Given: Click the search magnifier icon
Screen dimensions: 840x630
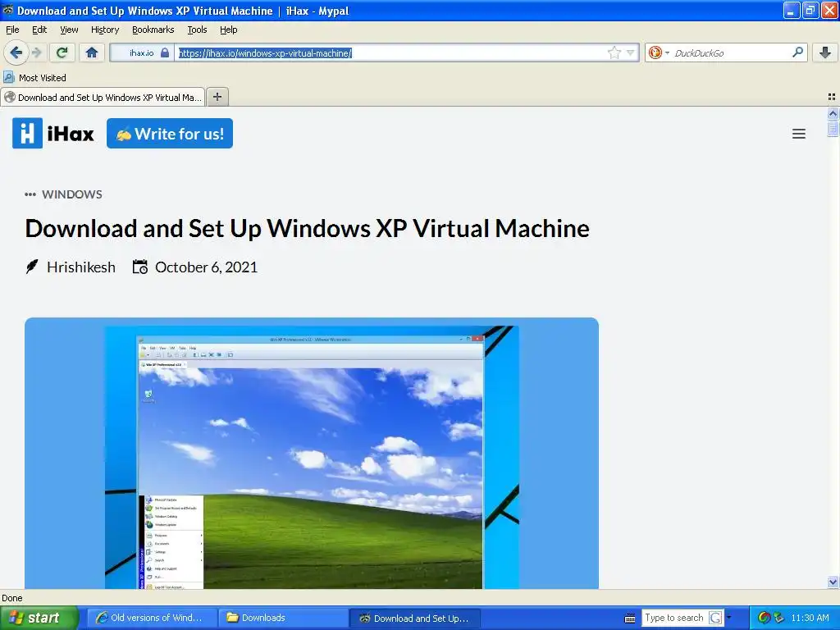Looking at the screenshot, I should [797, 52].
